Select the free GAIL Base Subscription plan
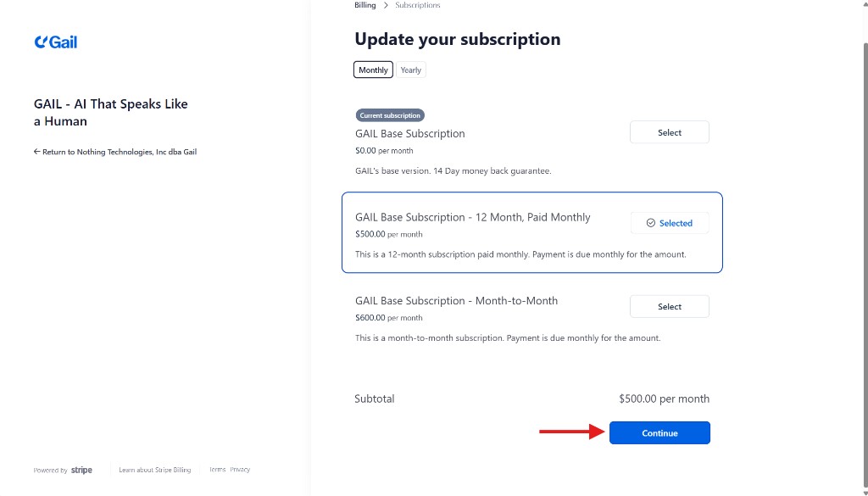The image size is (868, 496). click(669, 132)
